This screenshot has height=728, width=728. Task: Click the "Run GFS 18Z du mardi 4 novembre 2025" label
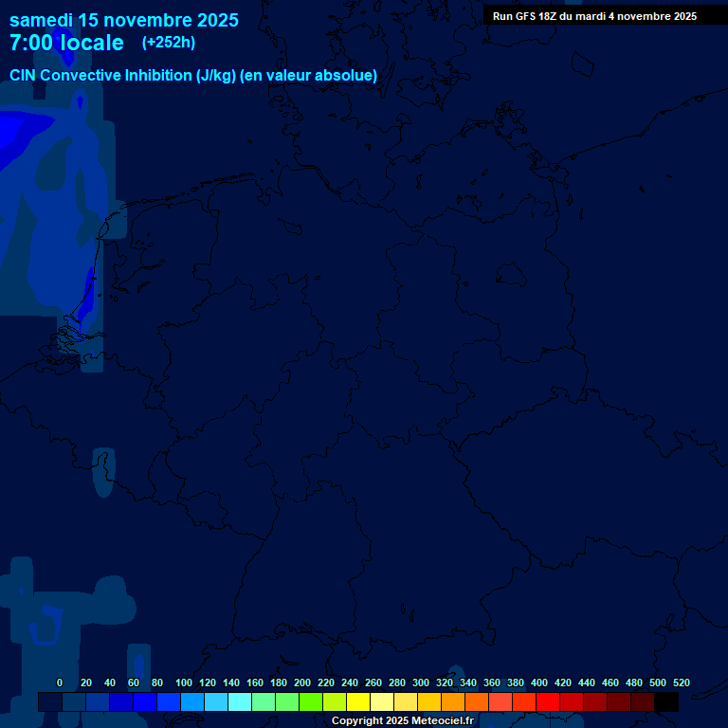click(x=594, y=16)
